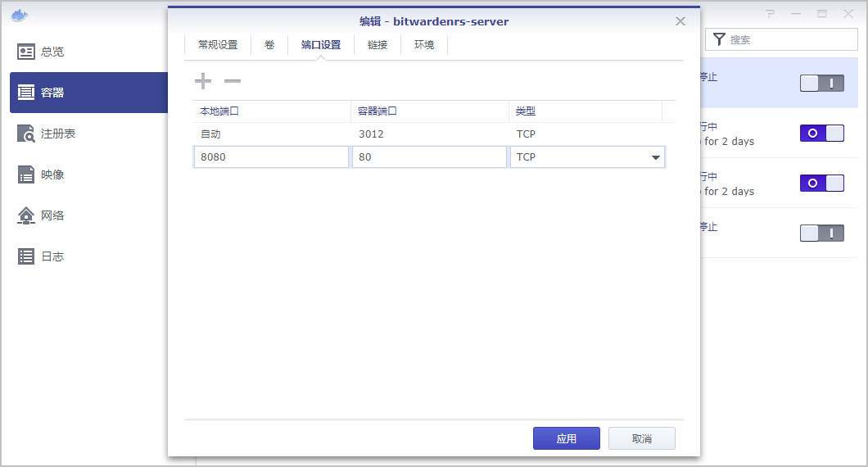
Task: Open 映像 image icon in sidebar
Action: click(26, 175)
